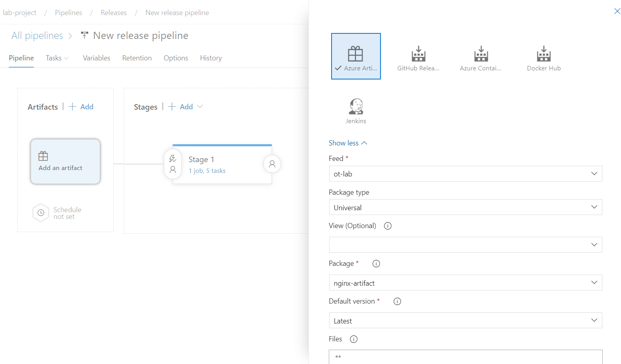
Task: Click info icon next to View (Optional)
Action: (388, 226)
